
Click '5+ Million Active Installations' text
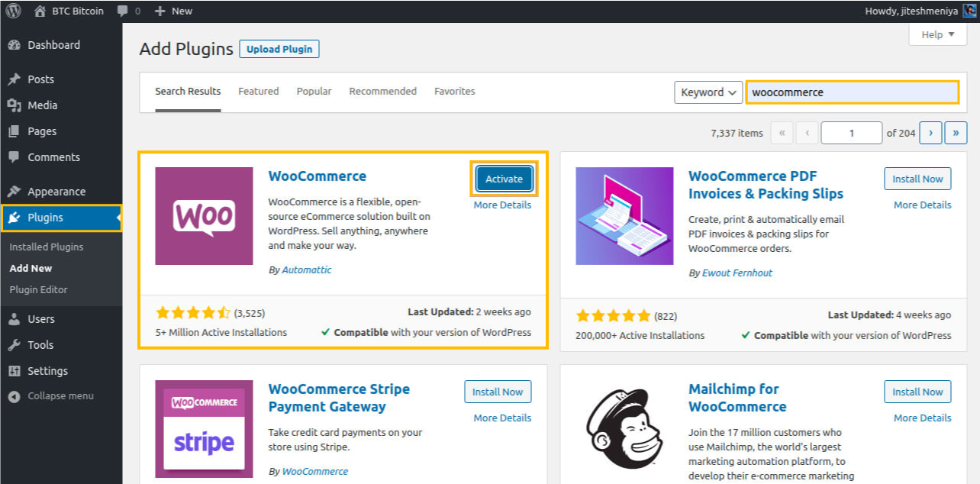click(x=221, y=333)
